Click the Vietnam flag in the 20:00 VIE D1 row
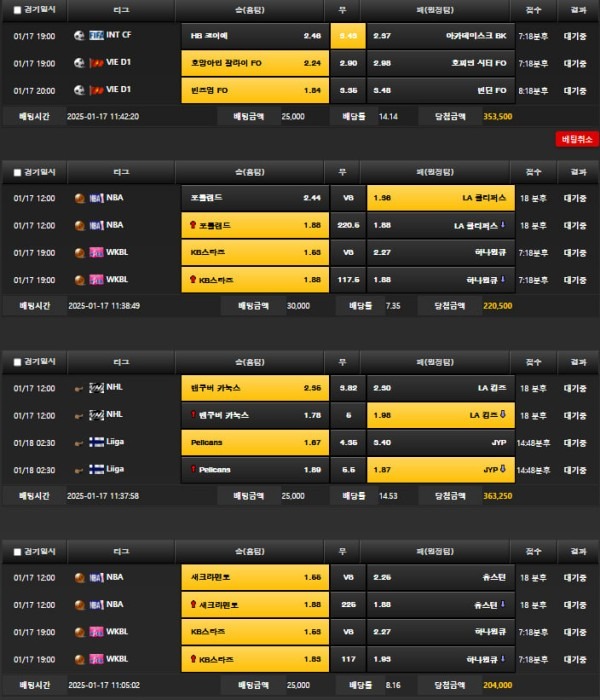600x700 pixels. (96, 89)
